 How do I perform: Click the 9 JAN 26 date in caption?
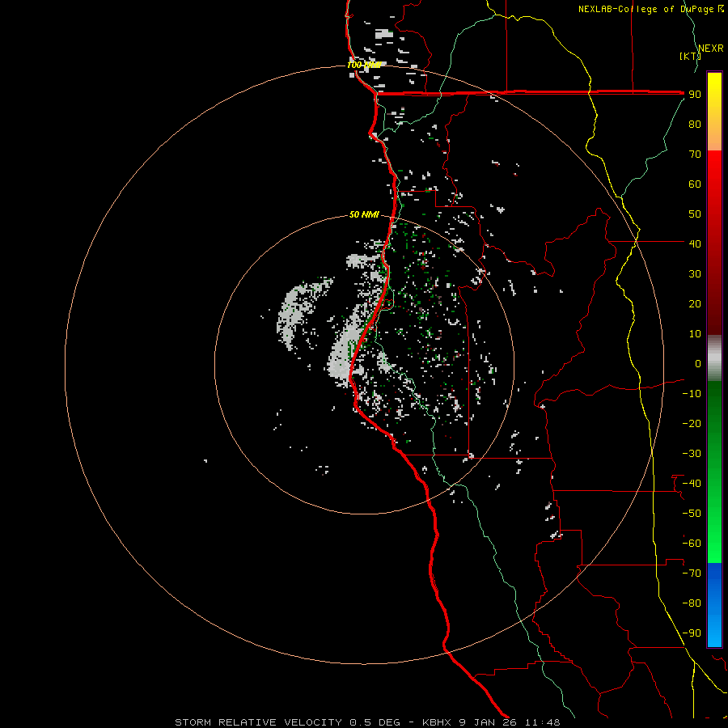[488, 722]
